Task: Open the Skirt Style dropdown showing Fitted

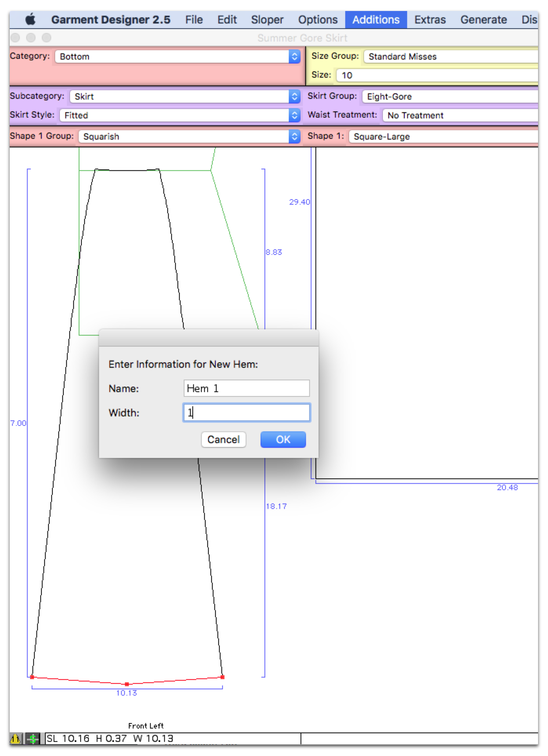Action: point(180,115)
